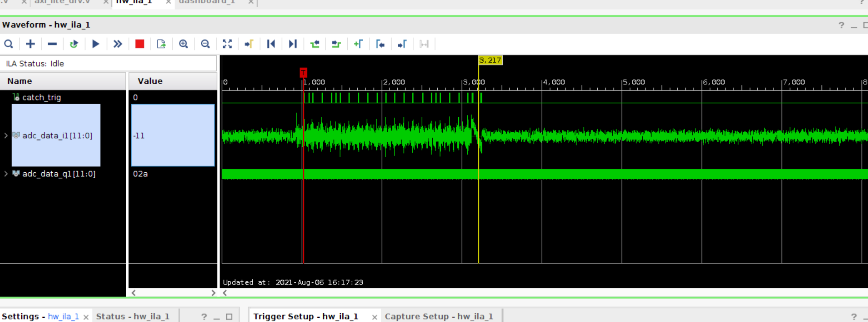The width and height of the screenshot is (868, 322).
Task: Select the adc_data_i1[11:0] signal name
Action: 57,136
